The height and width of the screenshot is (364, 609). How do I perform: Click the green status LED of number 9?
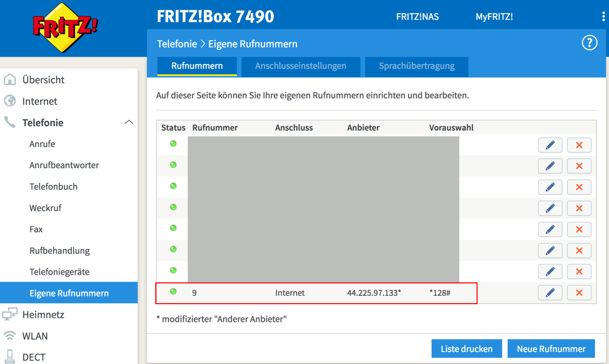coord(173,292)
